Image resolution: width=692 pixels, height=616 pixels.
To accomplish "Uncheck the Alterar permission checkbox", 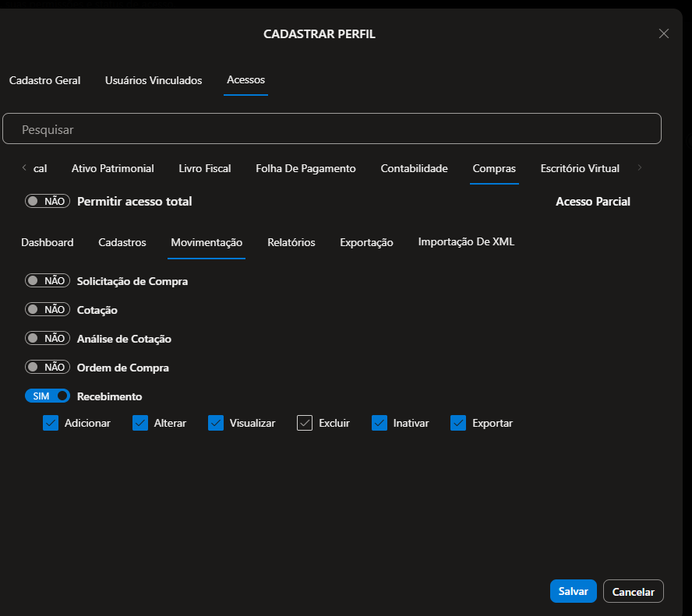I will (140, 423).
